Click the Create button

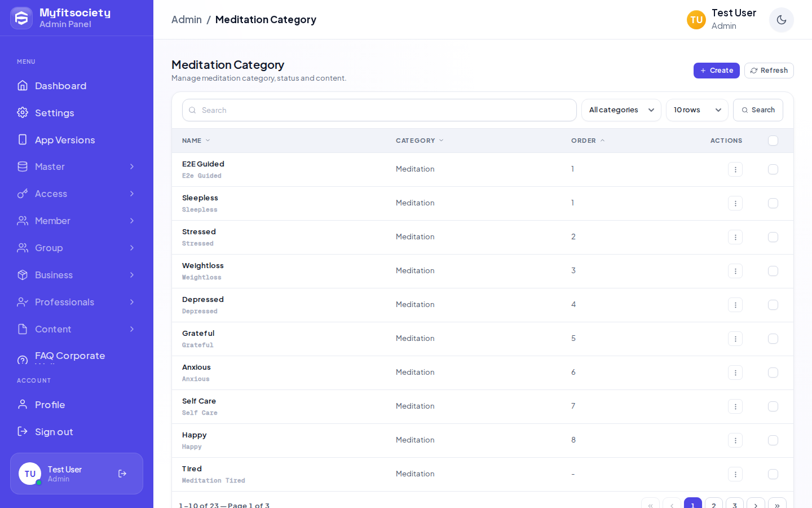pos(717,71)
